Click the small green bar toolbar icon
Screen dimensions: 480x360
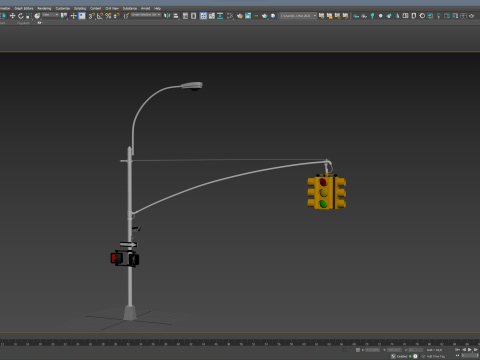[256, 16]
